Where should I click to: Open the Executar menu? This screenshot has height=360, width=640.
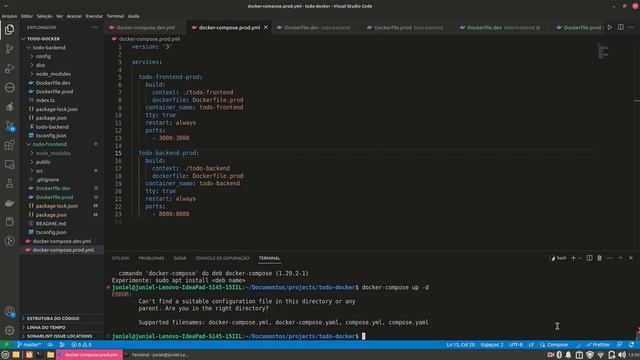tap(94, 16)
